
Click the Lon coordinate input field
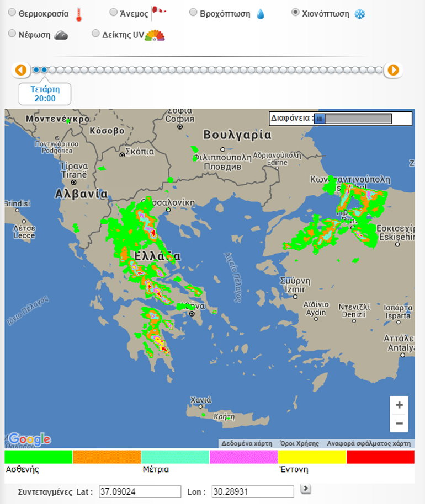coord(252,491)
